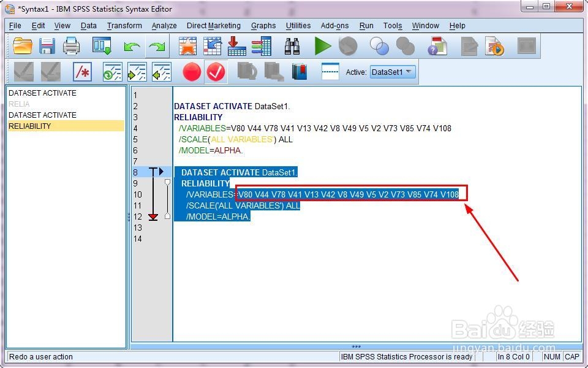The image size is (588, 368).
Task: Open the View menu
Action: click(x=62, y=26)
